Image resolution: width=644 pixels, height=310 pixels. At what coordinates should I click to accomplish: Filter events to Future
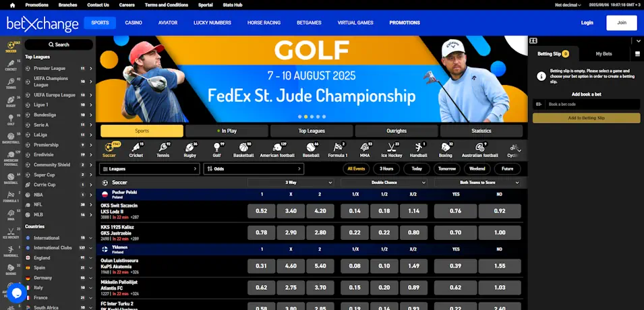[508, 168]
